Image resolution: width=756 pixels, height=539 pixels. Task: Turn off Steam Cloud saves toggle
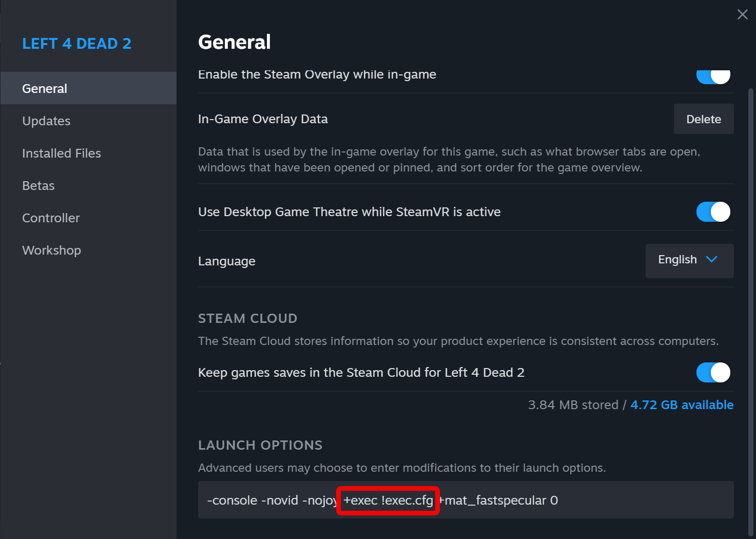click(x=713, y=372)
